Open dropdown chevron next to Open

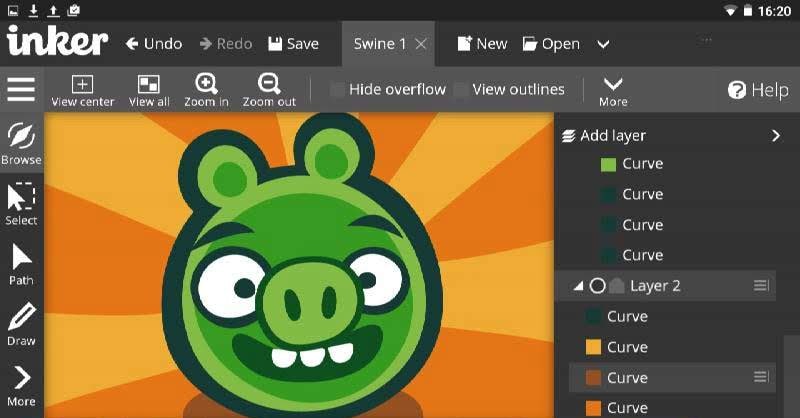(x=603, y=44)
